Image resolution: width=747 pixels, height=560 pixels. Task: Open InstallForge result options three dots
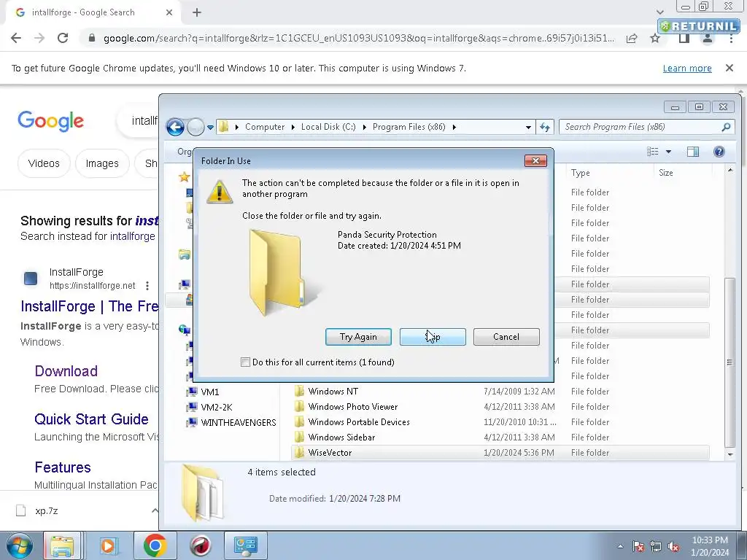(147, 285)
